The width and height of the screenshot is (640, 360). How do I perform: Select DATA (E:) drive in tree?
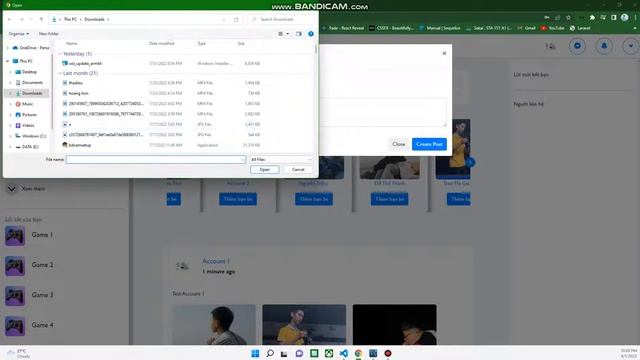point(27,147)
